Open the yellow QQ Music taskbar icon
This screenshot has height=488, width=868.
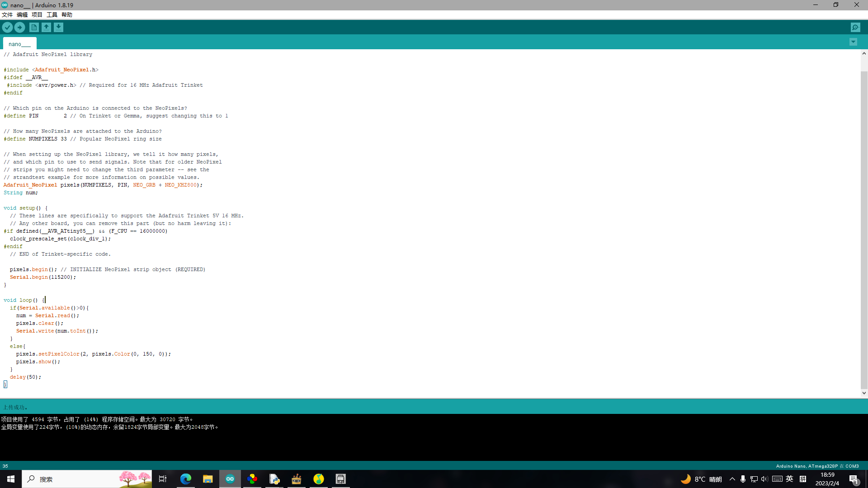[x=319, y=479]
